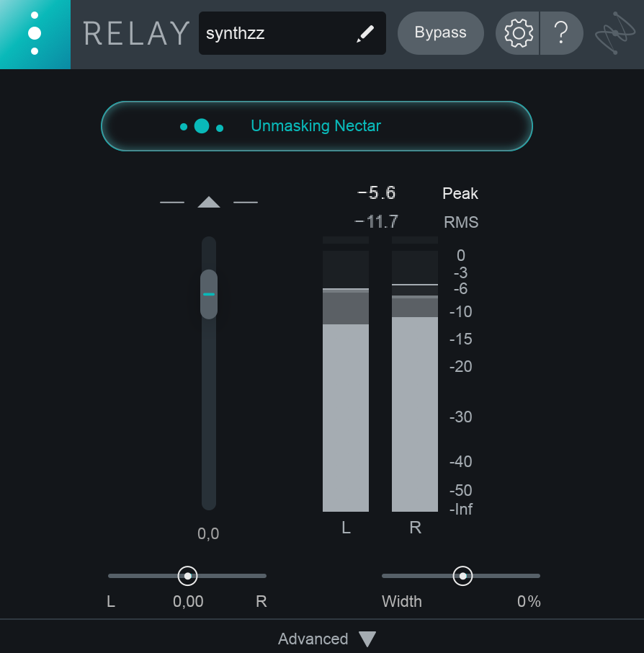Click the -5.6 peak readout
Image resolution: width=644 pixels, height=653 pixels.
click(376, 193)
